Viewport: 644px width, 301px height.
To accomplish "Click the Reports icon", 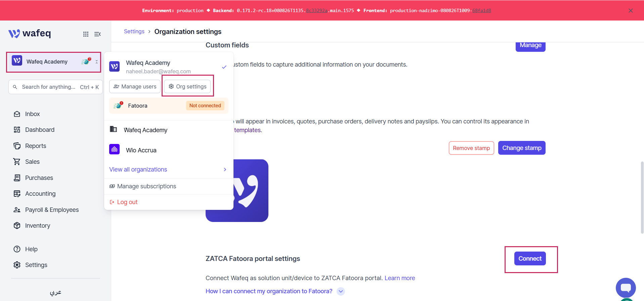I will pos(17,146).
